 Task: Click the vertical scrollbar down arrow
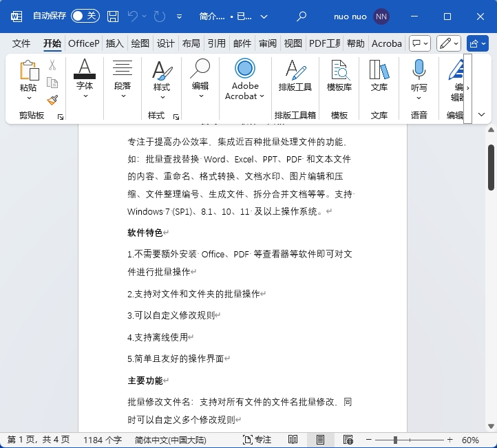(x=491, y=426)
